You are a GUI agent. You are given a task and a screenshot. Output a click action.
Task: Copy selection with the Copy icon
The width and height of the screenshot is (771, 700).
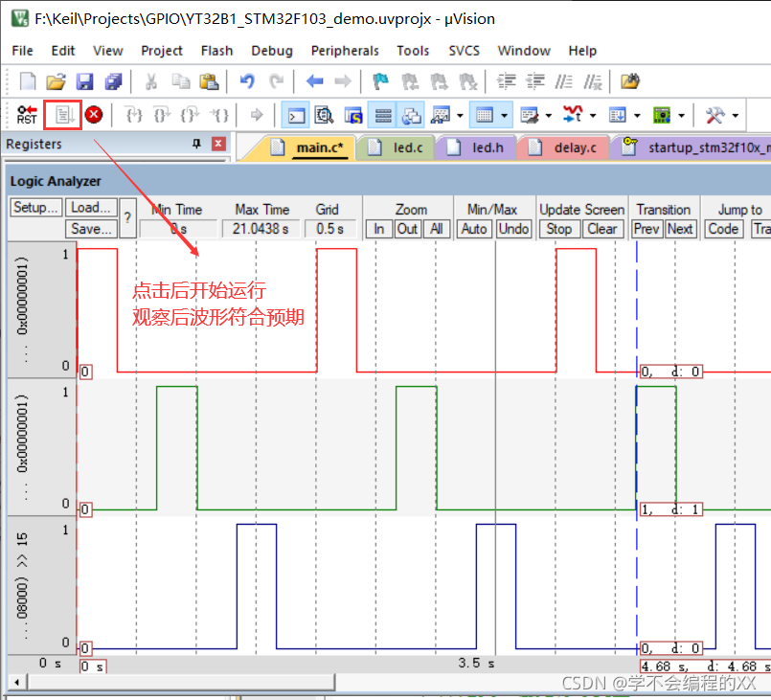(x=180, y=81)
